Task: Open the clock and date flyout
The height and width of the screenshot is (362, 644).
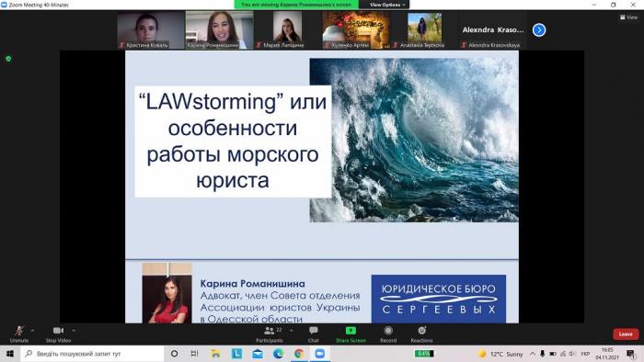Action: coord(607,354)
